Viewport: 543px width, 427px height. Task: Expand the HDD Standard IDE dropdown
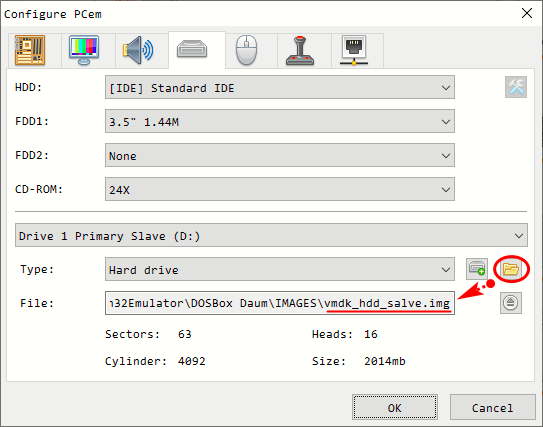[x=280, y=87]
